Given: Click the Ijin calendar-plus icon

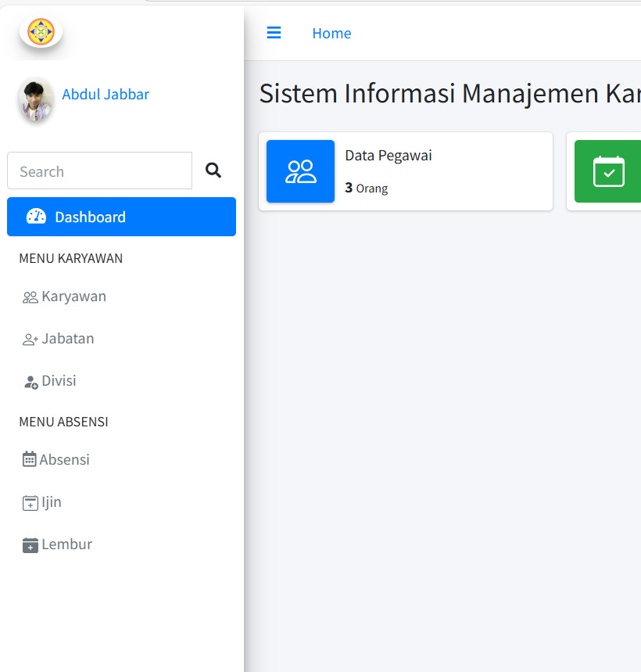Looking at the screenshot, I should (x=30, y=503).
